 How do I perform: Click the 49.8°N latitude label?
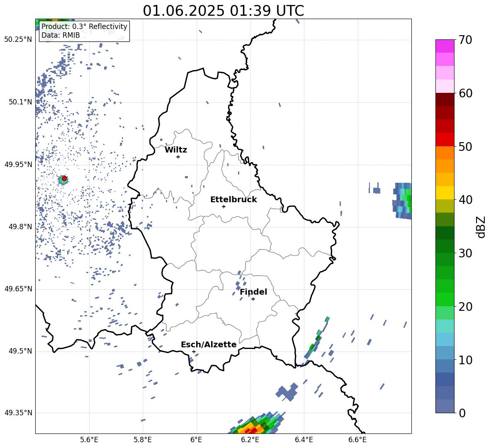pos(20,227)
